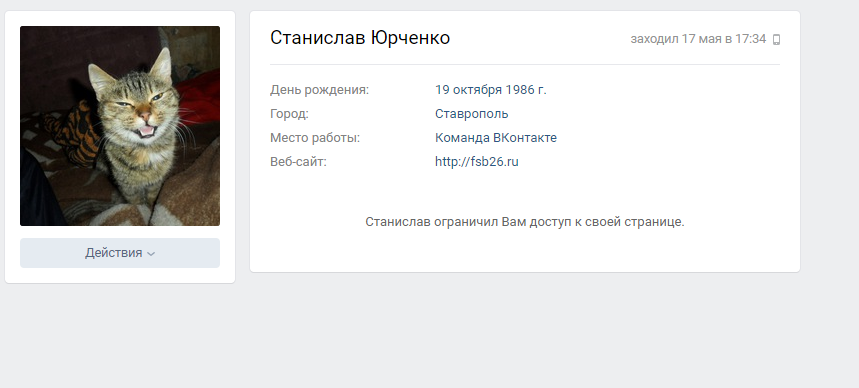The image size is (859, 388).
Task: Click the birthday date 19 октября
Action: click(468, 89)
